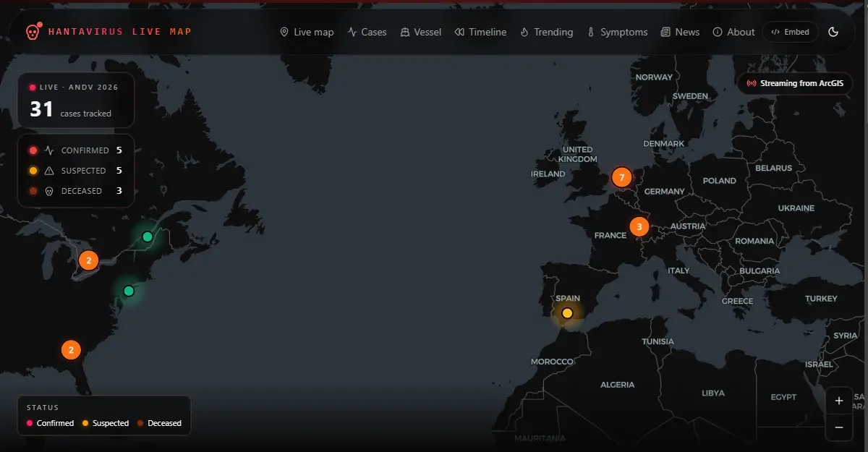
Task: Click the Embed button
Action: click(x=790, y=32)
